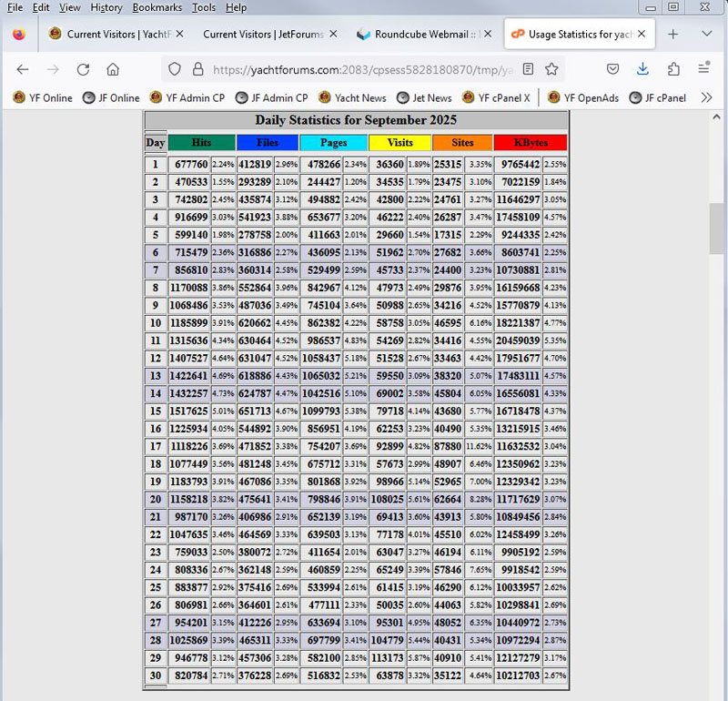Save page to Pocket

[x=613, y=69]
